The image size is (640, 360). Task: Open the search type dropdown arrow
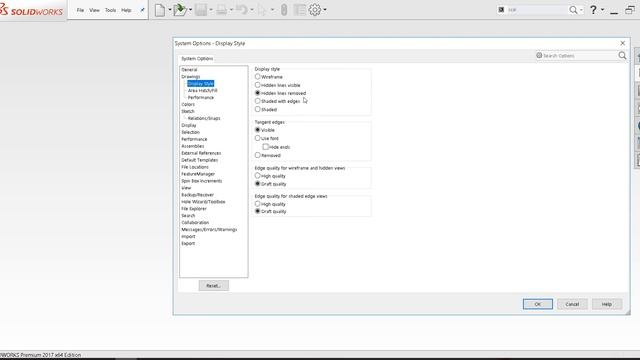(x=581, y=10)
